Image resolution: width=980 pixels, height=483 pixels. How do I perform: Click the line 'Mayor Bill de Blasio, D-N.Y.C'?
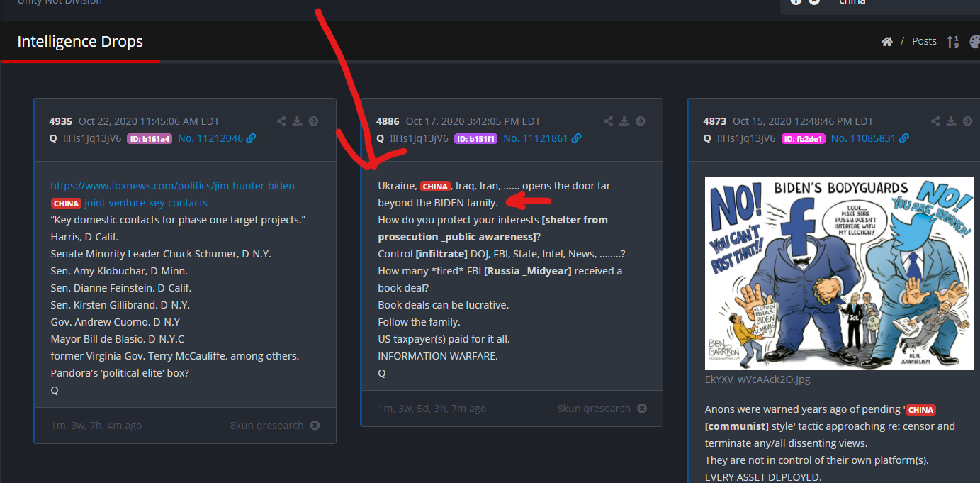click(117, 339)
